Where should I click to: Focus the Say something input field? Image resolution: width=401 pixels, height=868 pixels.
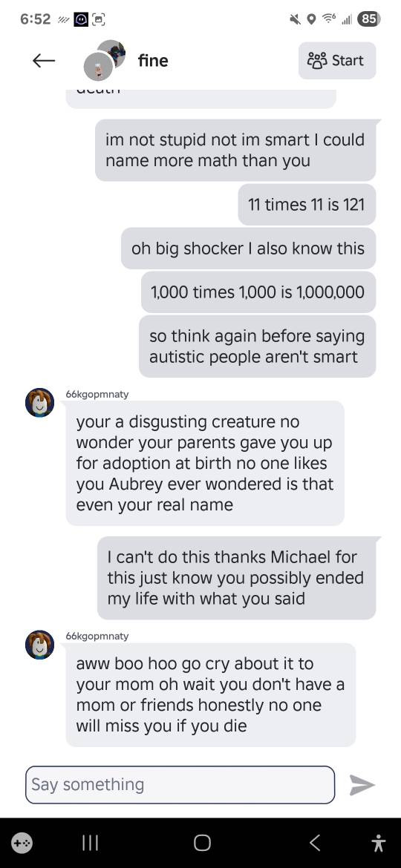pyautogui.click(x=180, y=784)
